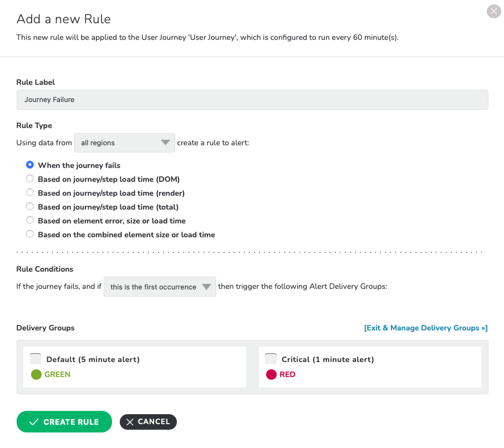The height and width of the screenshot is (448, 504).
Task: Click the Cancel button
Action: tap(148, 421)
